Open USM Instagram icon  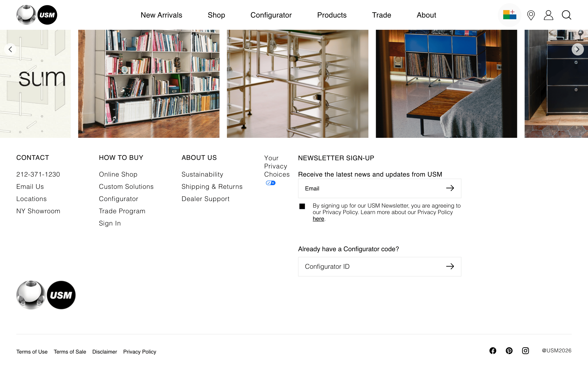[525, 350]
